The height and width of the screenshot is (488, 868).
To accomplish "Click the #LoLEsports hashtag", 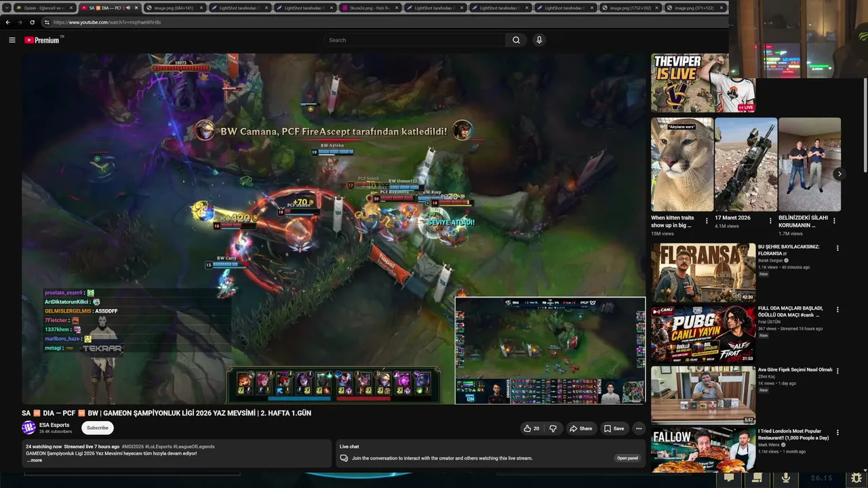I will [158, 447].
